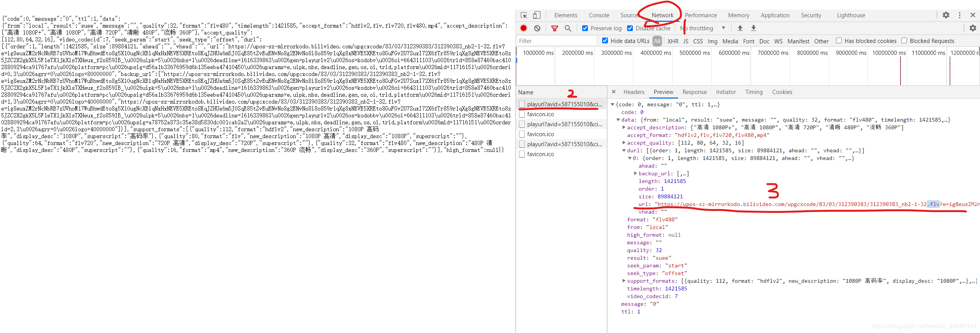This screenshot has width=980, height=333.
Task: Filter requests by Doc
Action: tap(764, 41)
